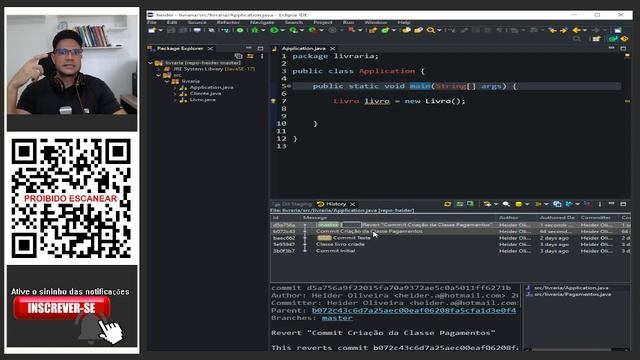Image resolution: width=640 pixels, height=360 pixels.
Task: Click the Next Annotation arrow icon
Action: click(564, 30)
